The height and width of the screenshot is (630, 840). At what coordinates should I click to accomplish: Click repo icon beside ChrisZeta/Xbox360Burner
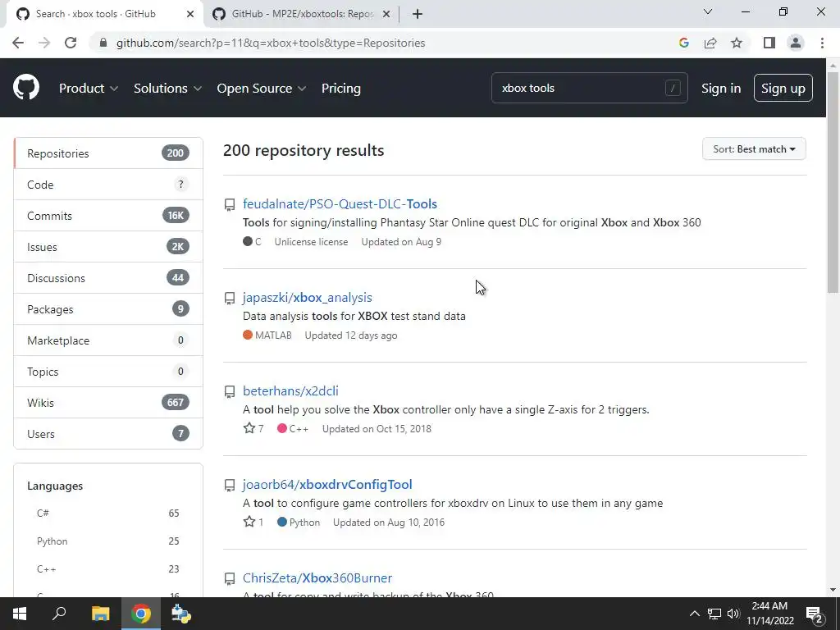(x=230, y=578)
